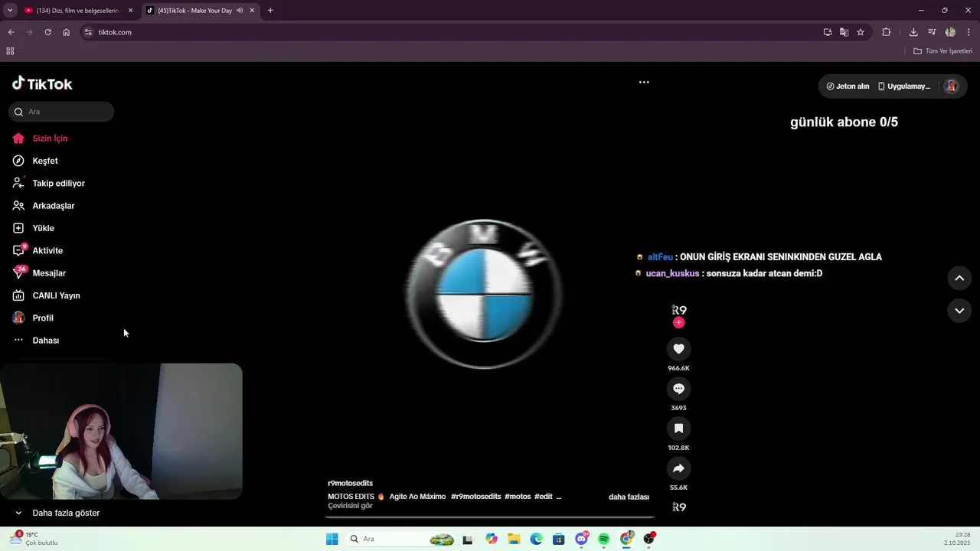Open the apps grid icon in bookmarks bar
Screen dimensions: 980x551
10,51
